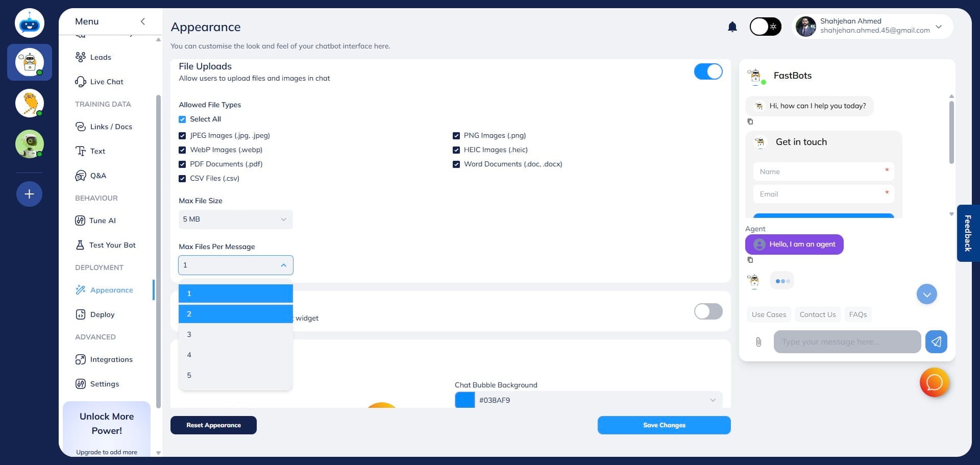Open the Leads section
The height and width of the screenshot is (465, 980).
tap(101, 57)
